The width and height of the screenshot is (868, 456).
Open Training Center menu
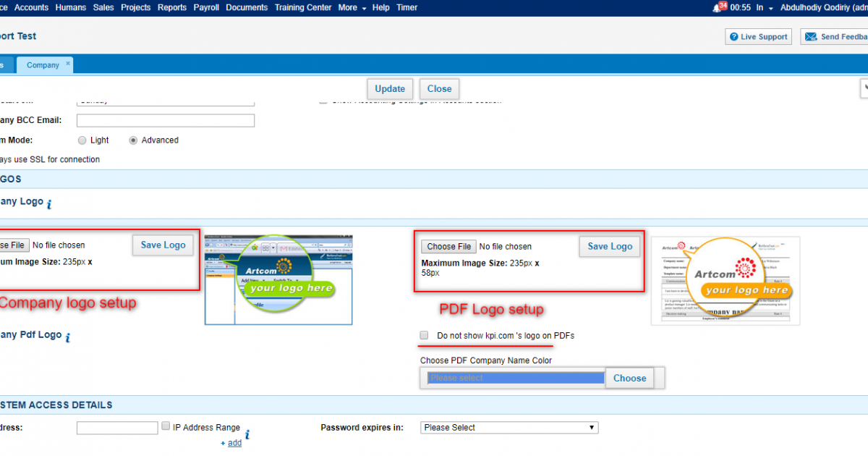pyautogui.click(x=303, y=7)
